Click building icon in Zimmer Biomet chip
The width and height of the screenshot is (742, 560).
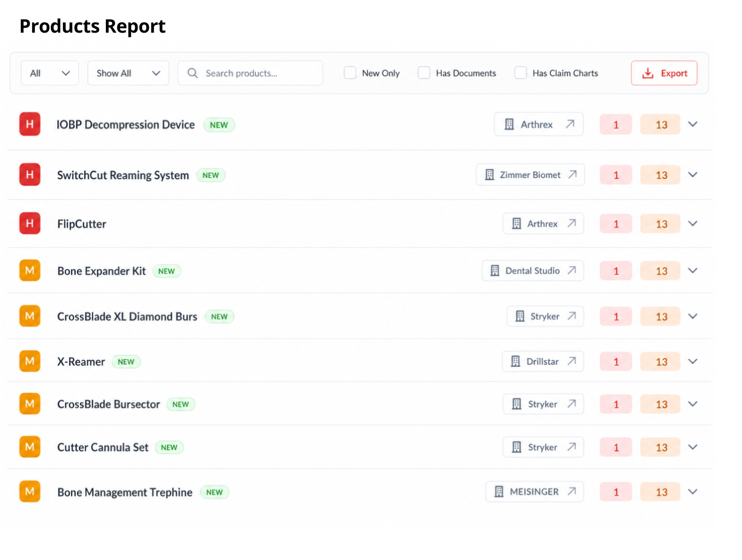pyautogui.click(x=489, y=175)
